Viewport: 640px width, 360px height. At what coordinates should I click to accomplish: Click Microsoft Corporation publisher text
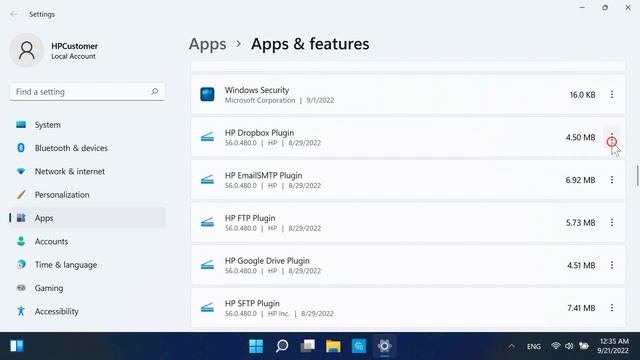click(x=260, y=100)
